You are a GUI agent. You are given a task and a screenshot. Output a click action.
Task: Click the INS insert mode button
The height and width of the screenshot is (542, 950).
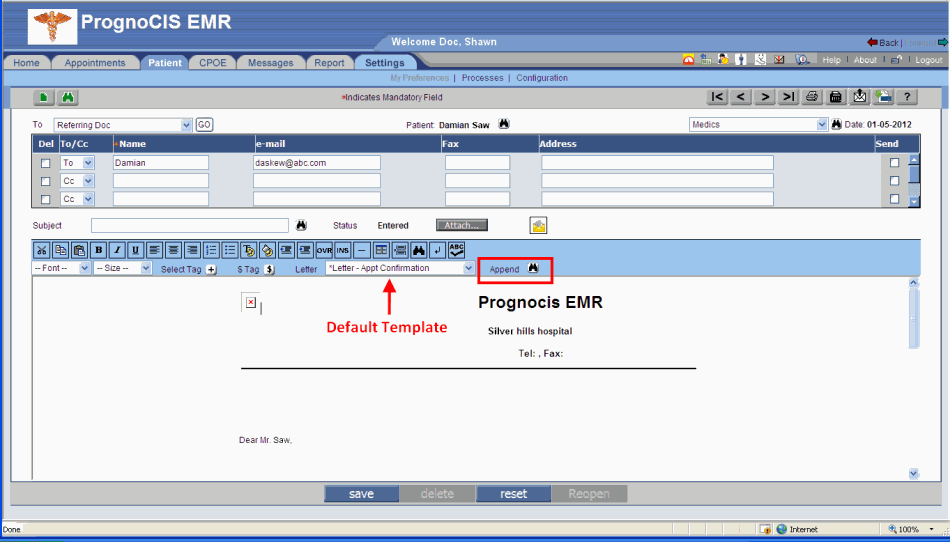point(343,250)
